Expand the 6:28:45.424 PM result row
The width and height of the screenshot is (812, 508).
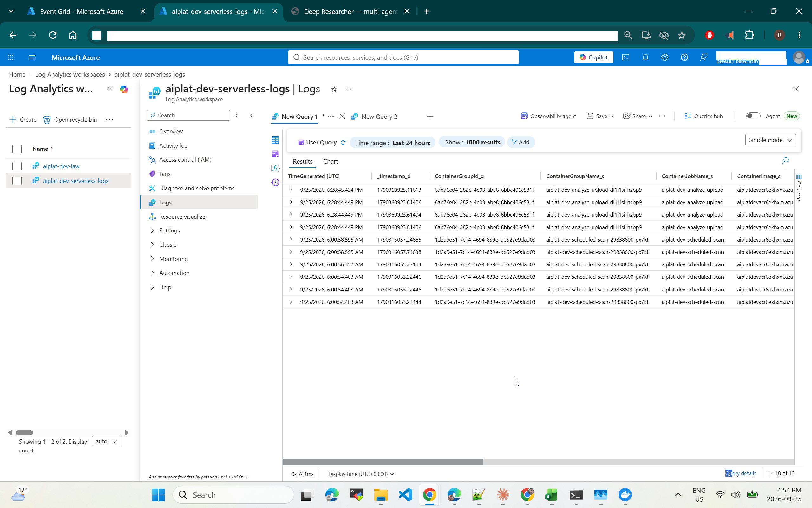(291, 190)
